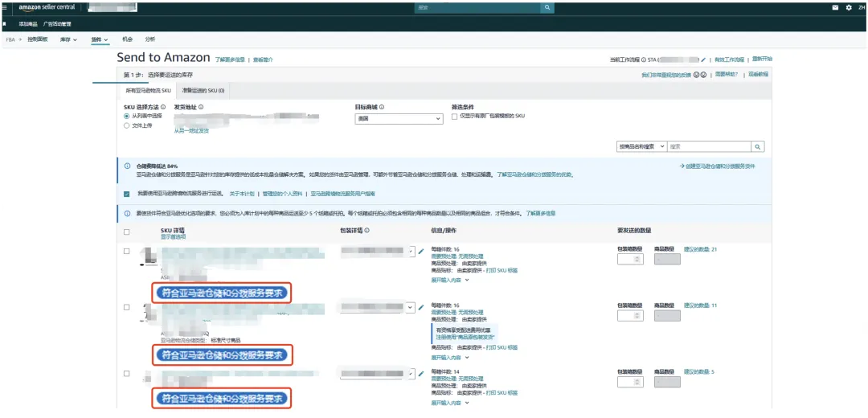
Task: Click the 从另一地址发货 link
Action: coord(191,130)
